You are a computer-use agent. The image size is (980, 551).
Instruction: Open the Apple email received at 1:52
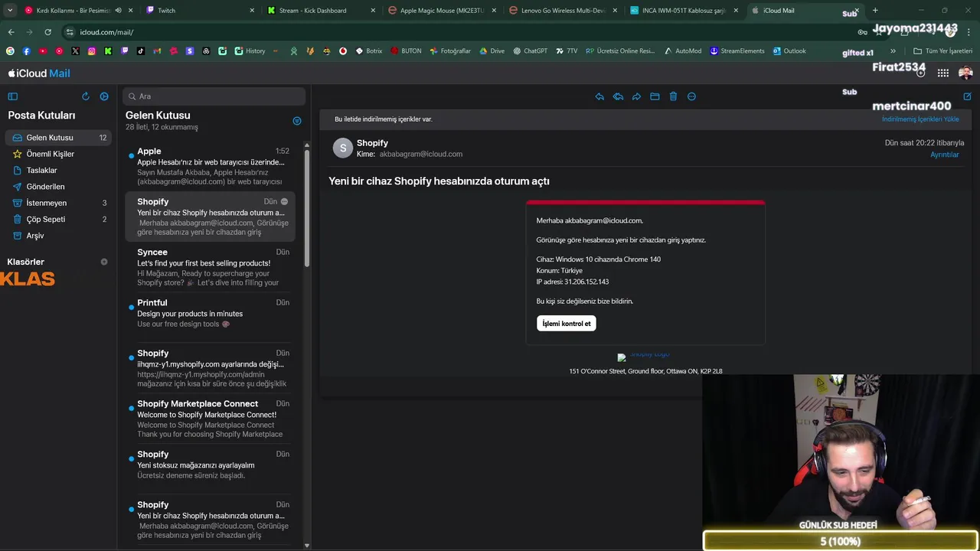point(210,167)
